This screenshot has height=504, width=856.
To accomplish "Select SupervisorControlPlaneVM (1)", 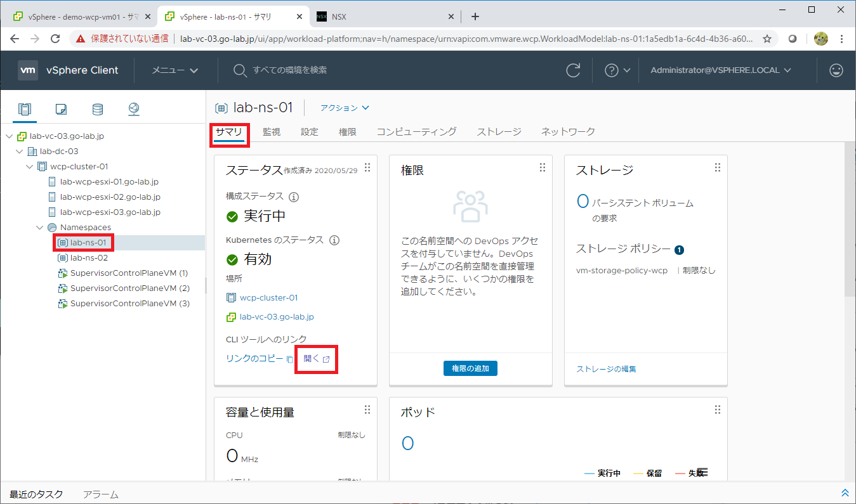I will 129,273.
